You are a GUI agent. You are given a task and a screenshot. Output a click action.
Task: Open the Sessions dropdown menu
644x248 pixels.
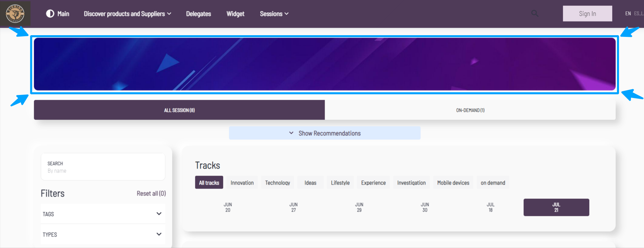tap(274, 14)
